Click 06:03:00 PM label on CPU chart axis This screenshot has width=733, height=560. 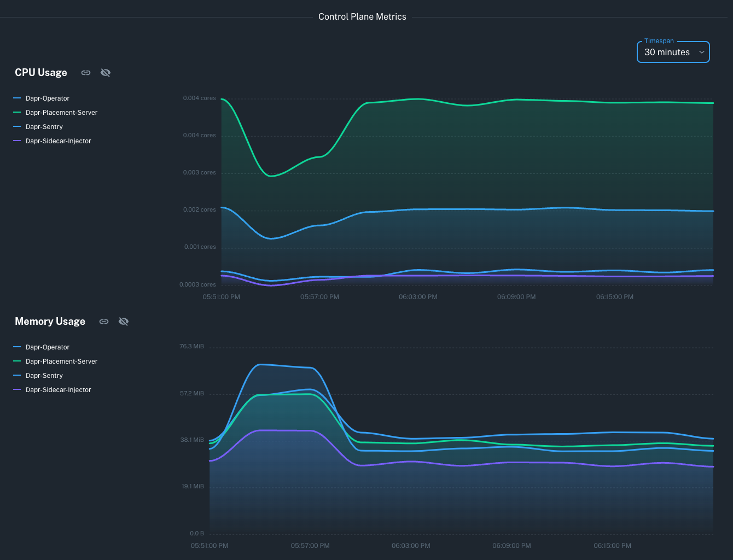click(x=418, y=297)
